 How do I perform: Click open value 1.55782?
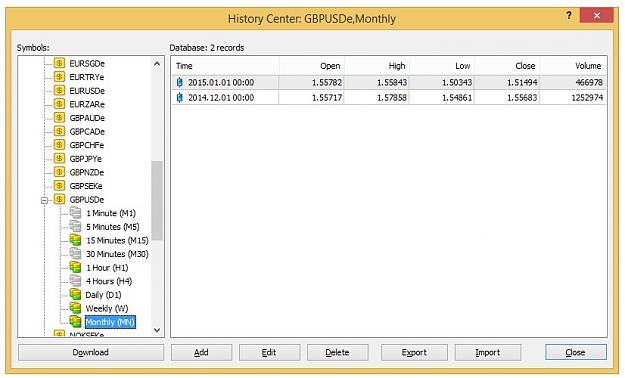point(327,83)
